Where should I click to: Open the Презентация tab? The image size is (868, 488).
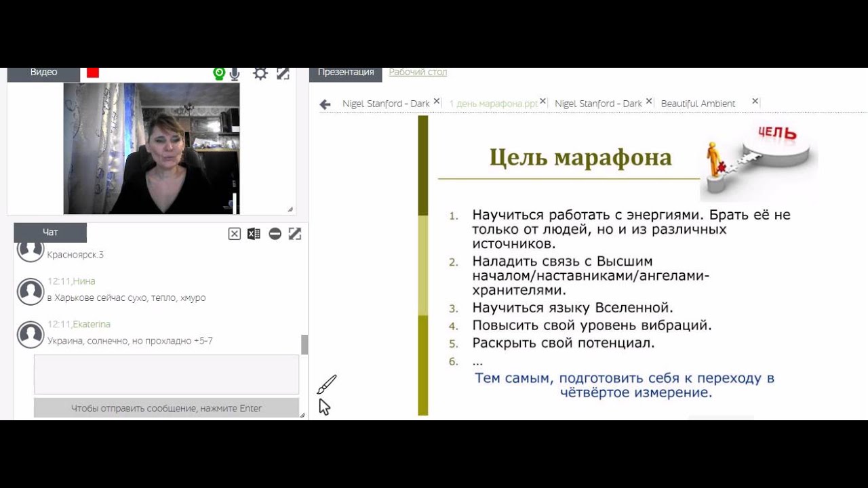[346, 73]
